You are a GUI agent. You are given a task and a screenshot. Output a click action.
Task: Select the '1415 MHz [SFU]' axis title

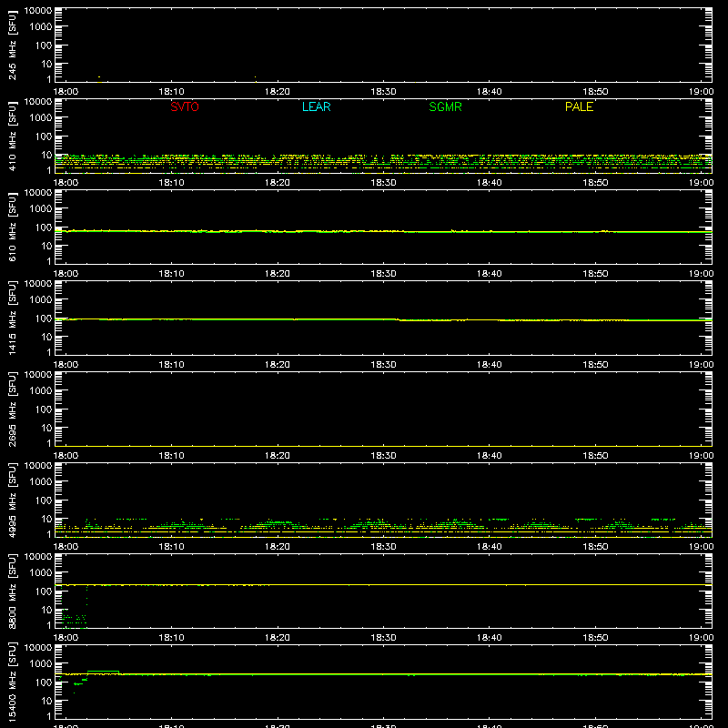(12, 318)
